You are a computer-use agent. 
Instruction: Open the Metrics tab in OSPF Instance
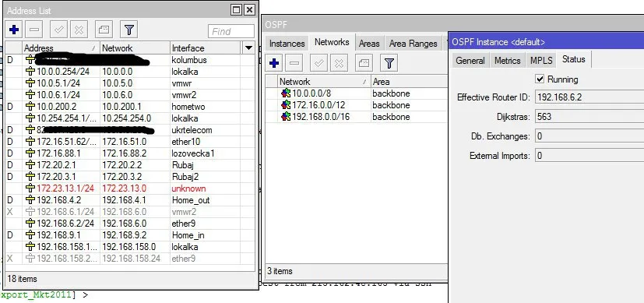[x=507, y=60]
